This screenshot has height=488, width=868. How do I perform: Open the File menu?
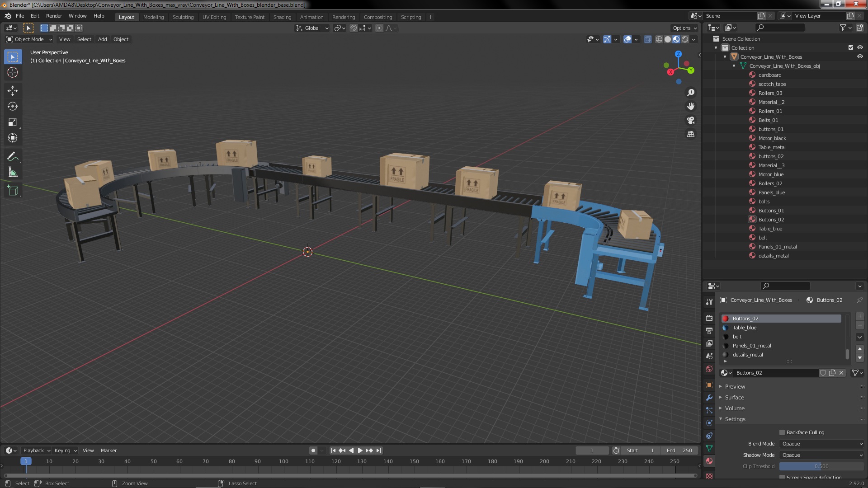(20, 16)
